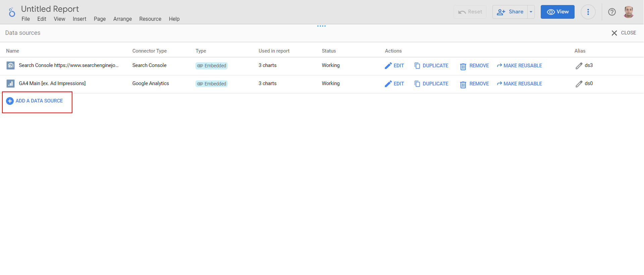
Task: Open the three-dot more options menu
Action: (x=588, y=12)
